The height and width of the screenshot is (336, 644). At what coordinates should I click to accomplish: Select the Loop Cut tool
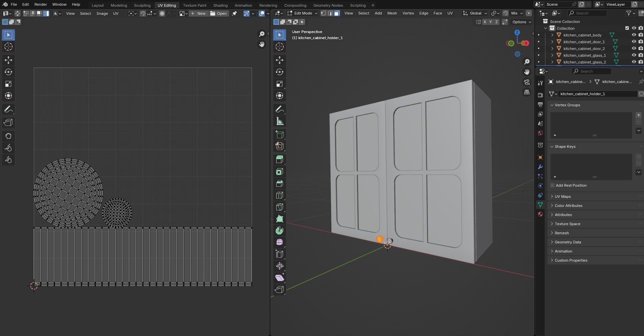tap(280, 195)
